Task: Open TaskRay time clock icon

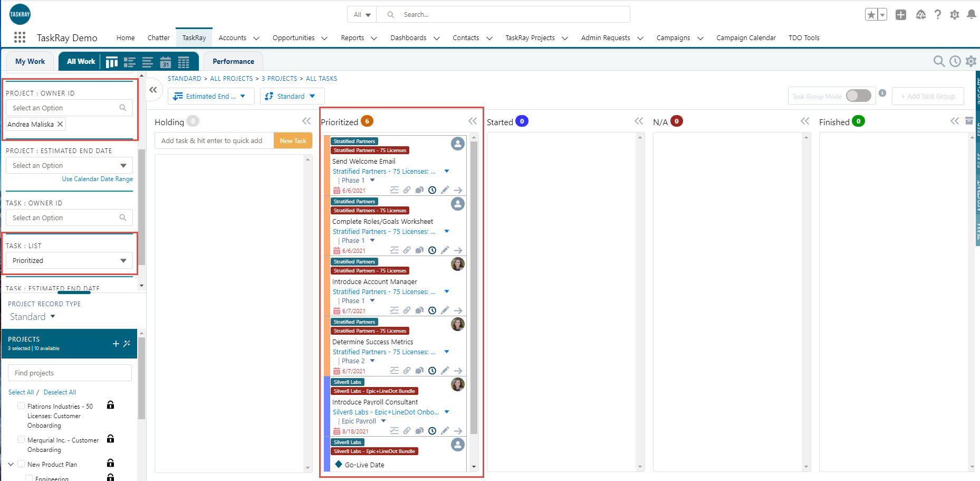Action: tap(955, 61)
